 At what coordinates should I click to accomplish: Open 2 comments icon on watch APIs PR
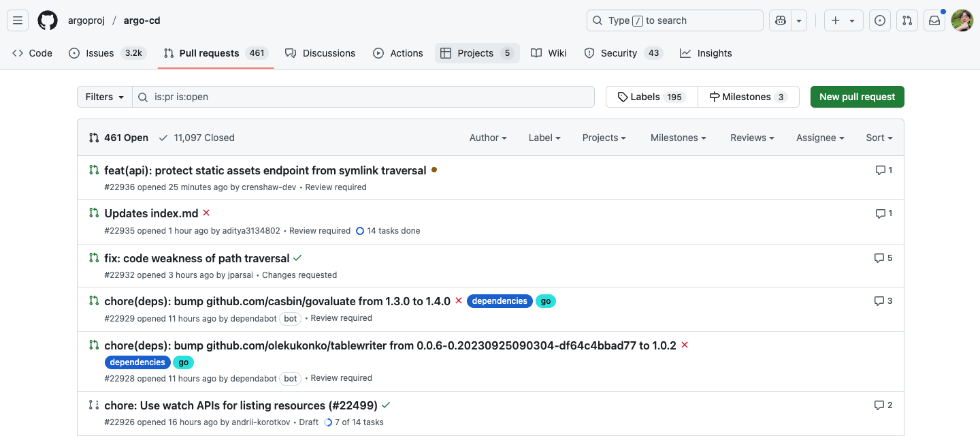point(883,405)
